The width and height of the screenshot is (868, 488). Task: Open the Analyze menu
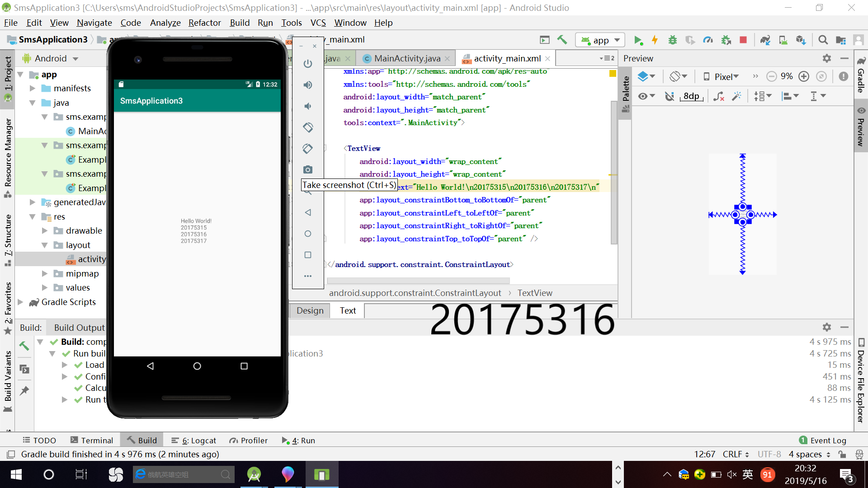pyautogui.click(x=165, y=23)
